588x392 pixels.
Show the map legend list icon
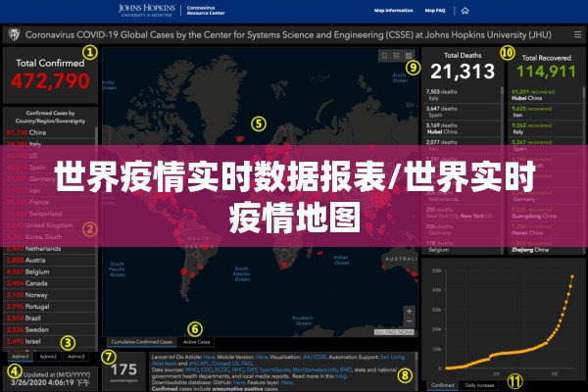[396, 56]
